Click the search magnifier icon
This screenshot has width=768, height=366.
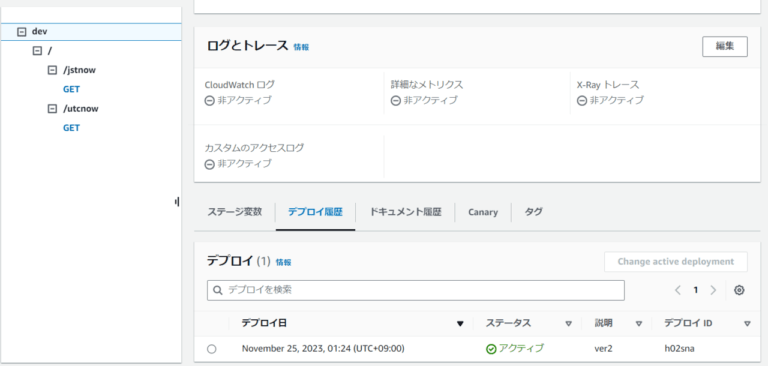click(x=218, y=291)
